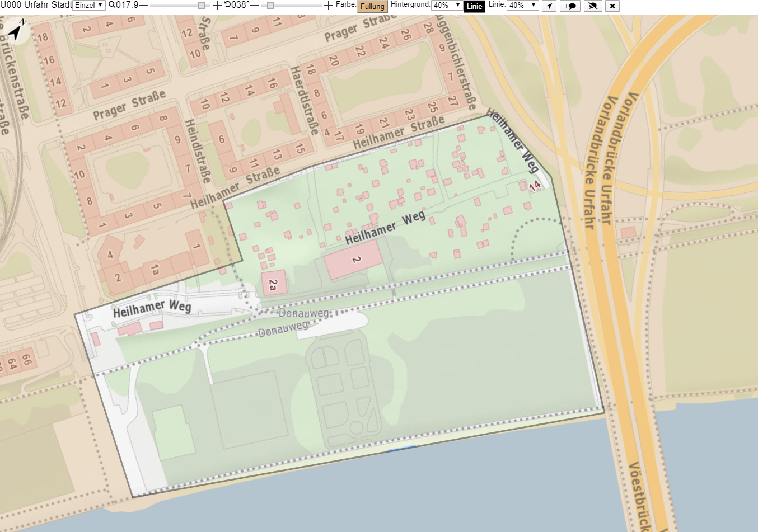Click the X close button in toolbar
The image size is (758, 532).
pyautogui.click(x=612, y=6)
